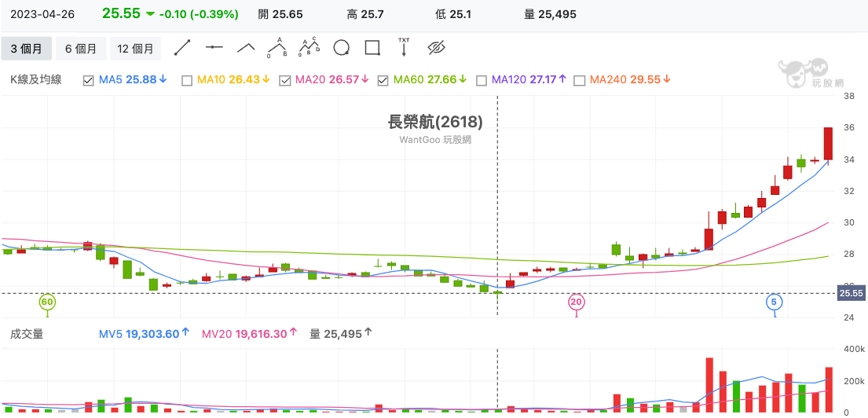Image resolution: width=868 pixels, height=418 pixels.
Task: Switch to the 12 個月 range
Action: (x=136, y=48)
